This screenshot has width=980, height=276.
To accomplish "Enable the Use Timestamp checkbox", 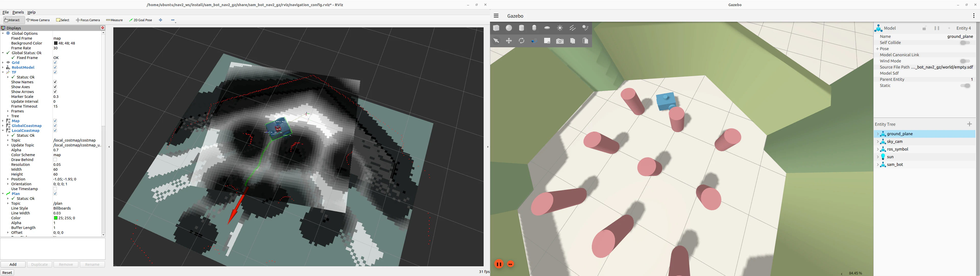I will [55, 189].
